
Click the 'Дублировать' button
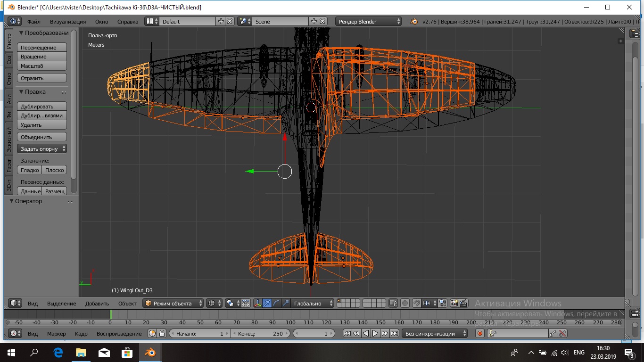42,107
